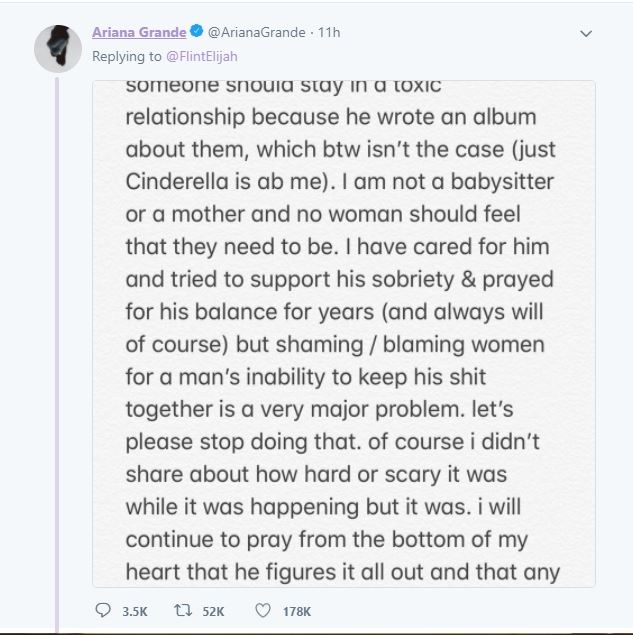Click the dark bar beneath the tweet
The width and height of the screenshot is (633, 635).
click(316, 632)
